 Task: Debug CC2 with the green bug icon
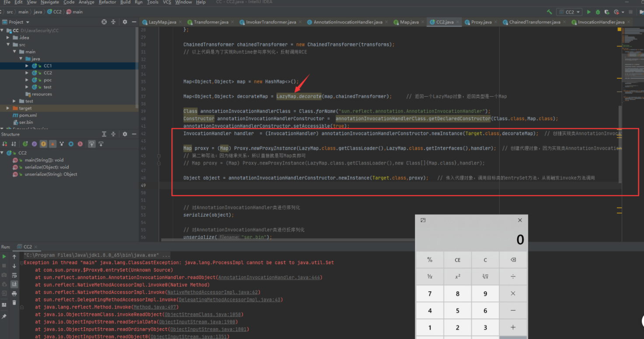tap(598, 12)
